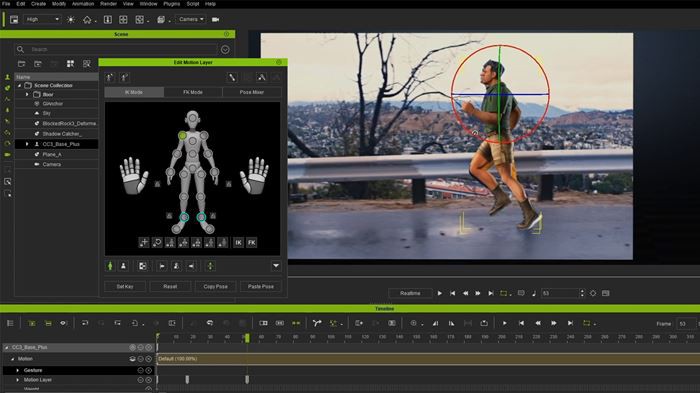Click the upper-body bust icon in Edit Motion Layer
Image resolution: width=700 pixels, height=393 pixels.
pyautogui.click(x=123, y=266)
